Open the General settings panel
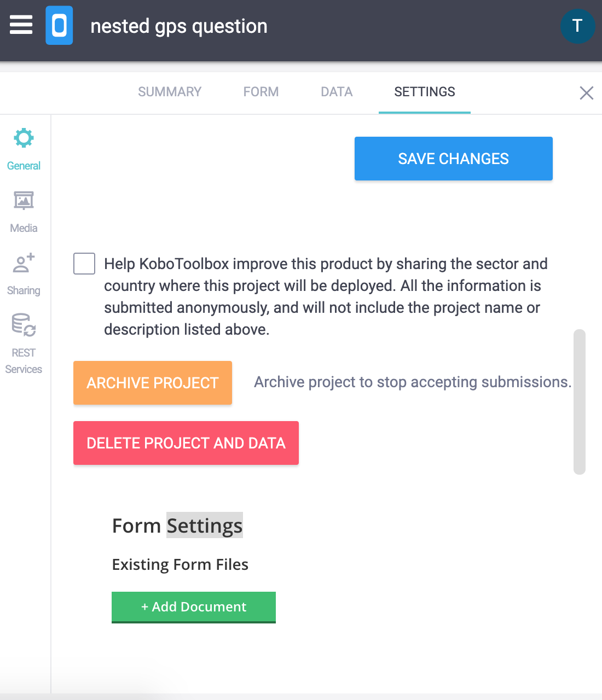 pyautogui.click(x=23, y=148)
